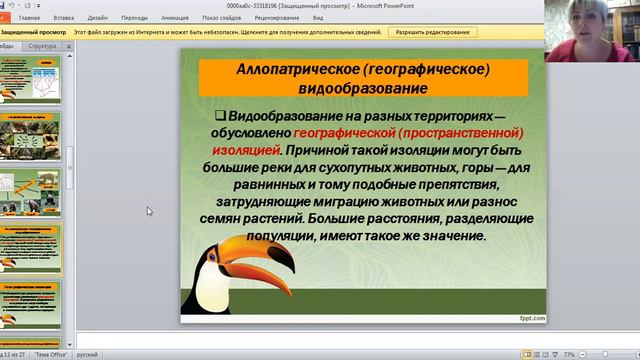This screenshot has height=360, width=640.
Task: Click the русский language indicator
Action: 87,355
